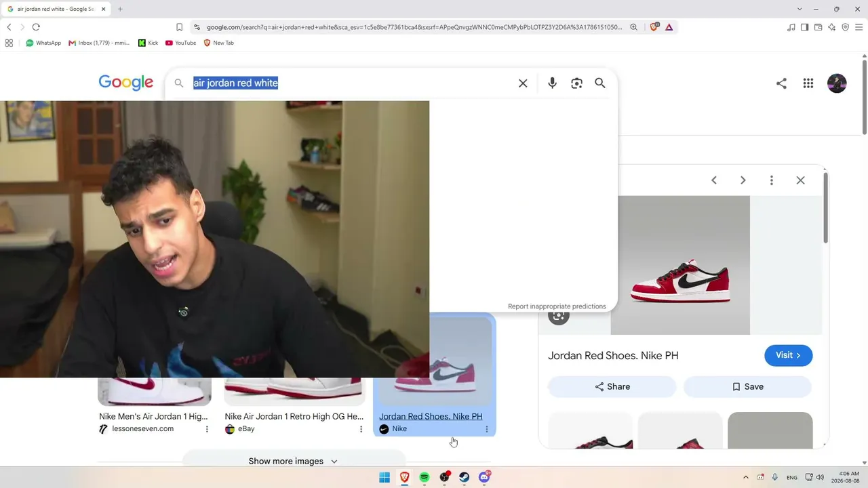Open Spotify from the taskbar
This screenshot has height=488, width=868.
coord(425,477)
